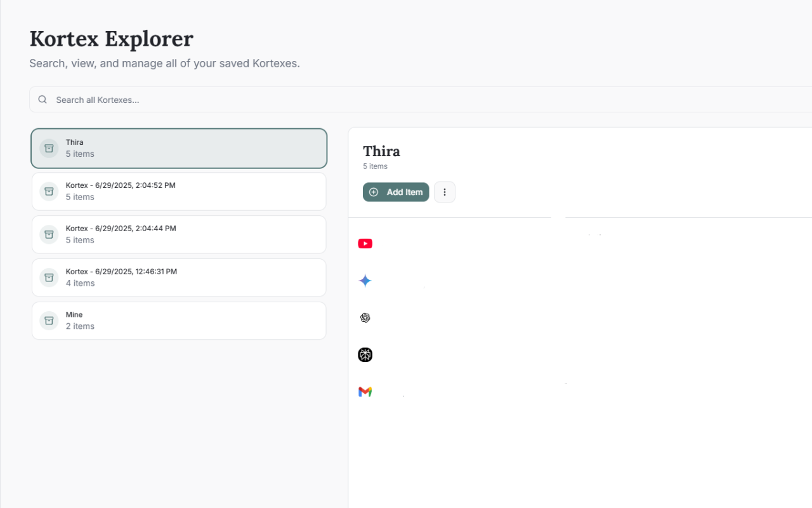Viewport: 812px width, 508px height.
Task: Click the plus icon inside Add Item
Action: click(x=374, y=192)
